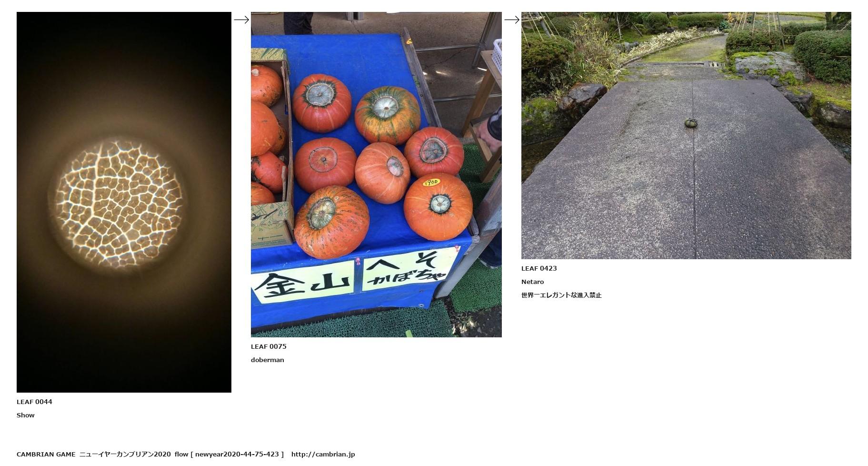Click the small stone on the bridge path
The width and height of the screenshot is (868, 466).
tap(691, 123)
